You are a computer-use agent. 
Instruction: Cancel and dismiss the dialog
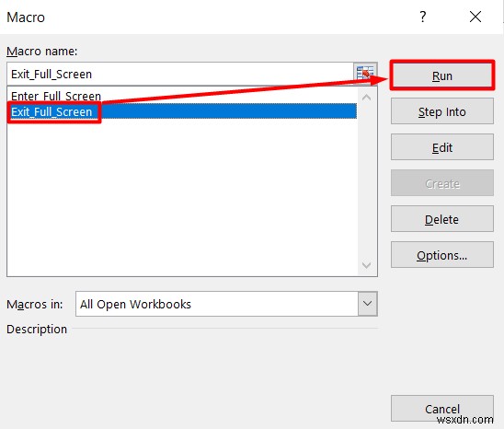(x=442, y=409)
